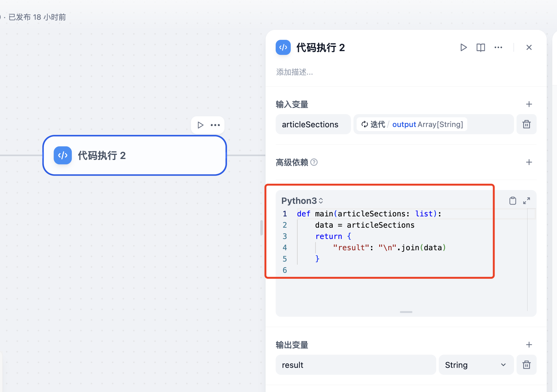Delete the result output variable
The width and height of the screenshot is (557, 392).
[526, 365]
